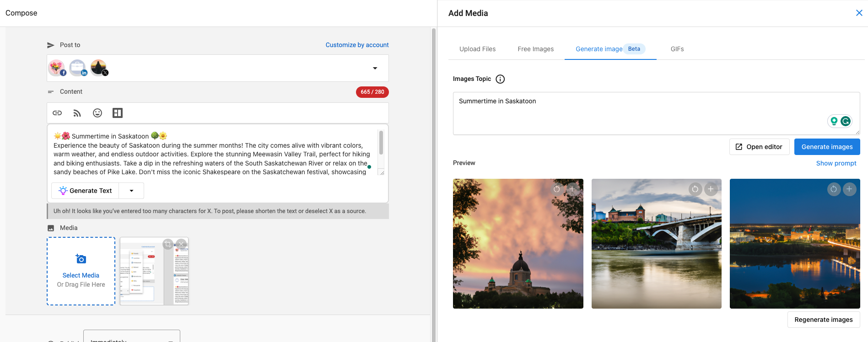
Task: Click inside the Images Topic text field
Action: pyautogui.click(x=656, y=113)
